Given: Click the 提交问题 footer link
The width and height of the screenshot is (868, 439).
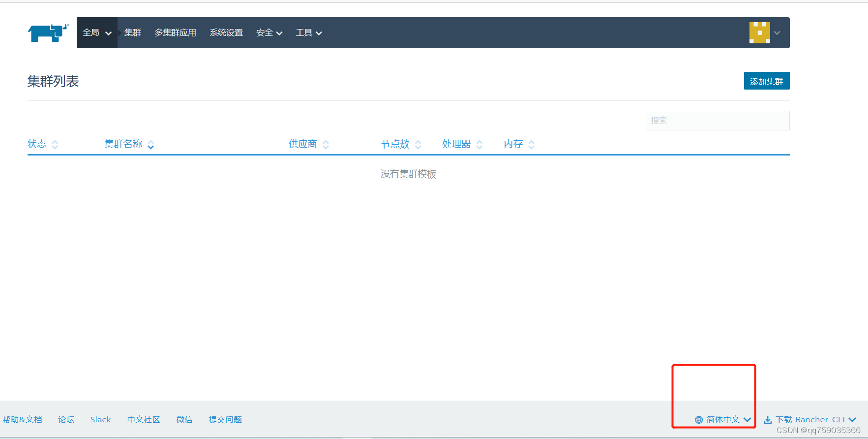Looking at the screenshot, I should pos(225,420).
